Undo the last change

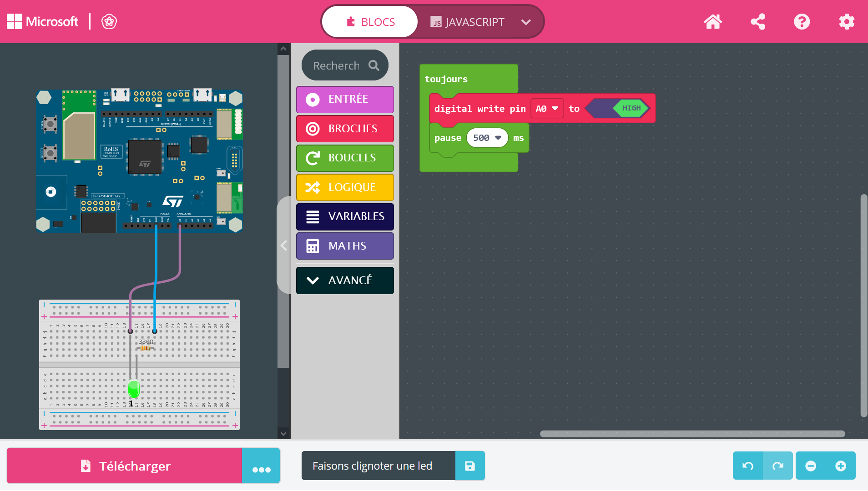point(747,466)
